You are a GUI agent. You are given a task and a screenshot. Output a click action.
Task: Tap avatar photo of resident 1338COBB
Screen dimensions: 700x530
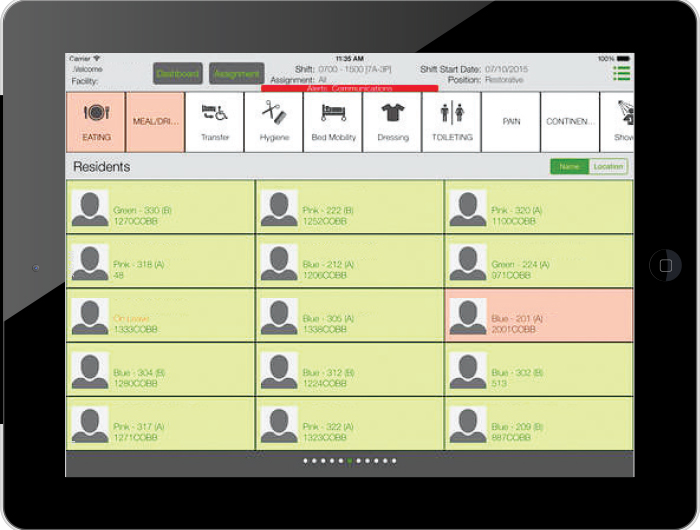(x=279, y=317)
